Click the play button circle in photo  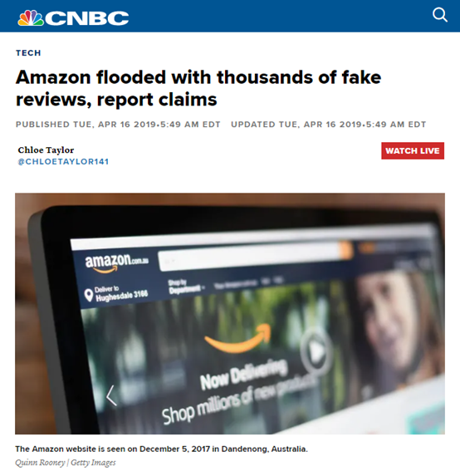316,351
